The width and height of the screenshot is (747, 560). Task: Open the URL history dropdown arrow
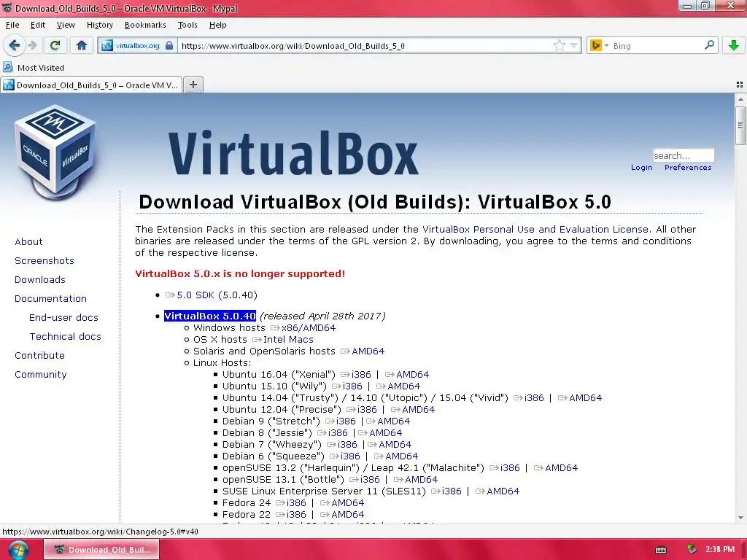click(x=573, y=46)
